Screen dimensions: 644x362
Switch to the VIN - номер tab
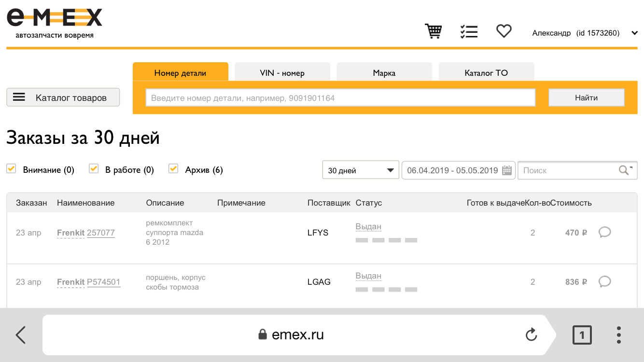coord(282,72)
